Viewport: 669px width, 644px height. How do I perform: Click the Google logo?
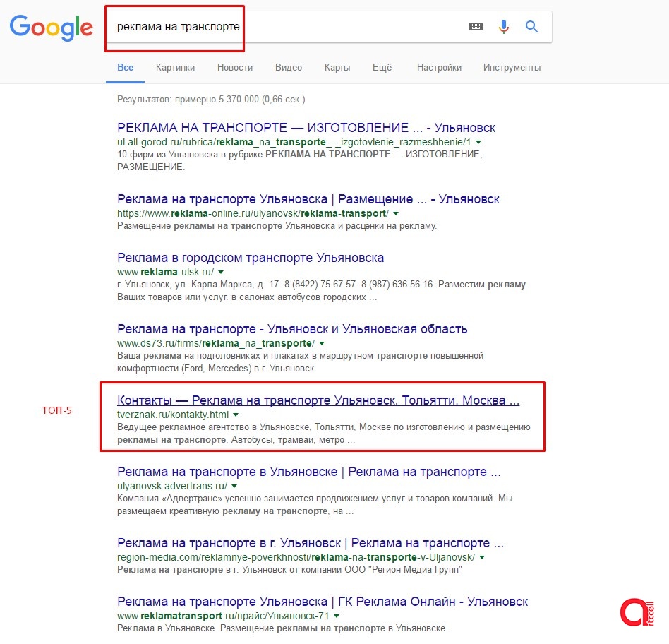(52, 28)
